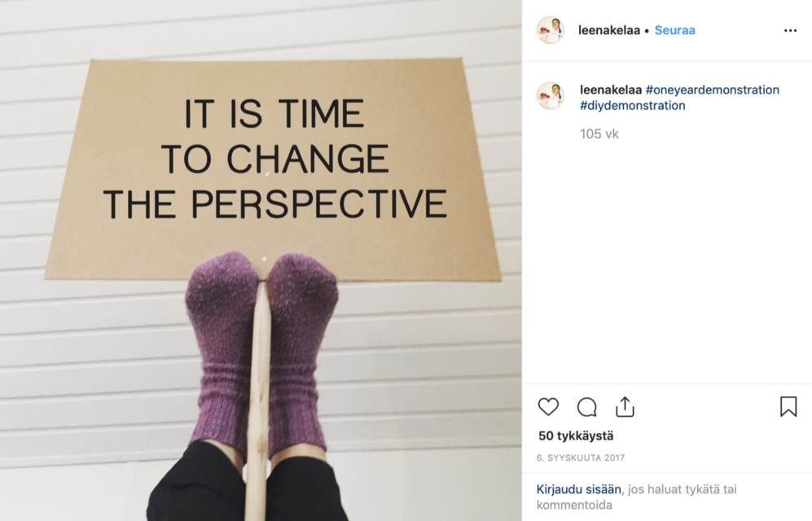The height and width of the screenshot is (521, 812).
Task: Log in via Kirjaudu sisään link
Action: [578, 489]
